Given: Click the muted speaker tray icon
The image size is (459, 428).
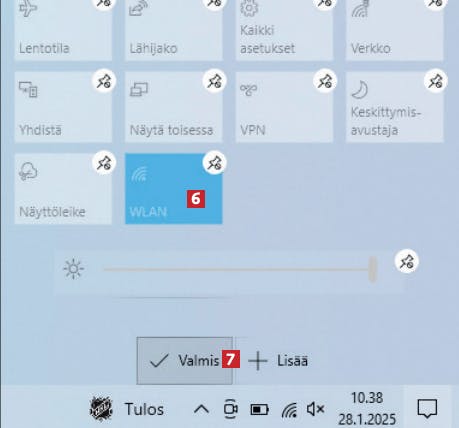Looking at the screenshot, I should tap(315, 409).
